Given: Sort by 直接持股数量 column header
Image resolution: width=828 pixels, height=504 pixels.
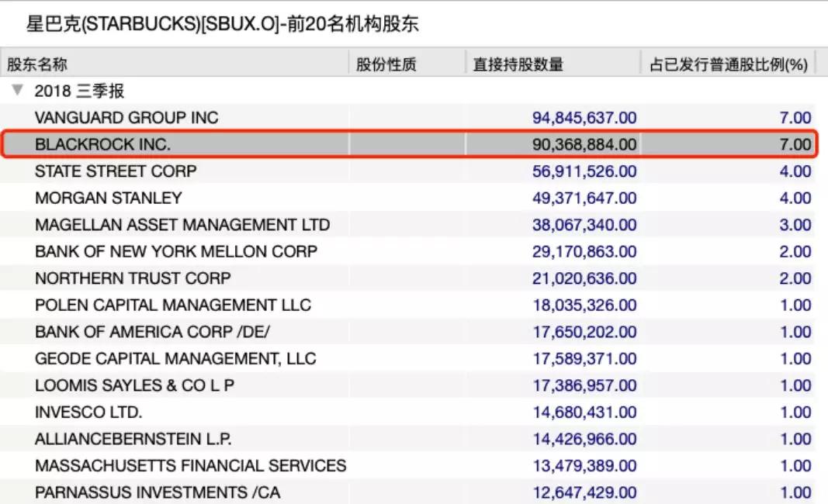Looking at the screenshot, I should [518, 64].
